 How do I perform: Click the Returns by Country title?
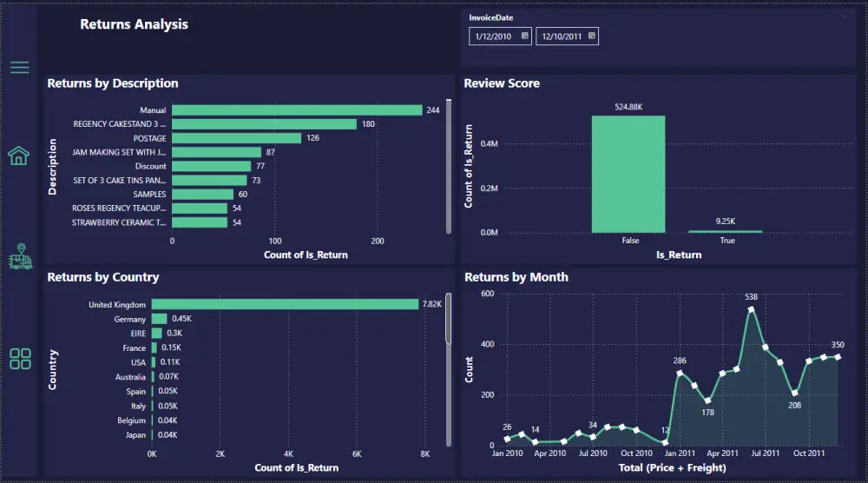[103, 277]
